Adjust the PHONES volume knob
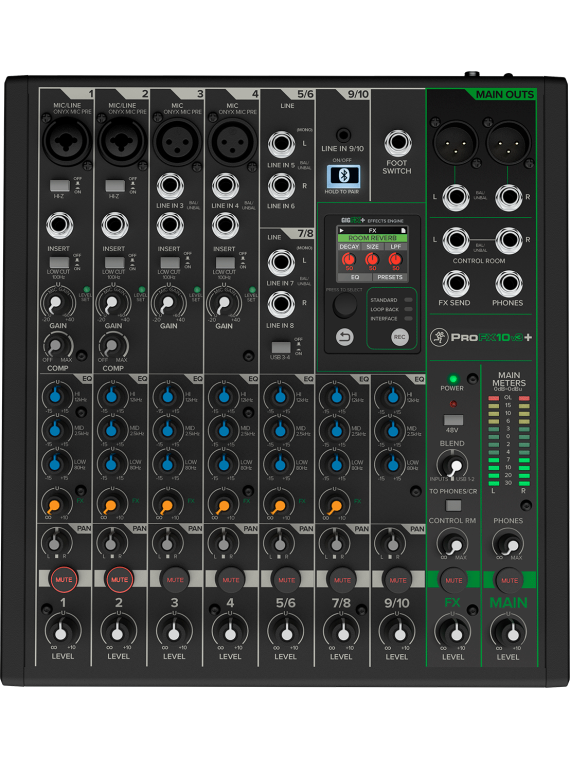570x760 pixels. (508, 544)
